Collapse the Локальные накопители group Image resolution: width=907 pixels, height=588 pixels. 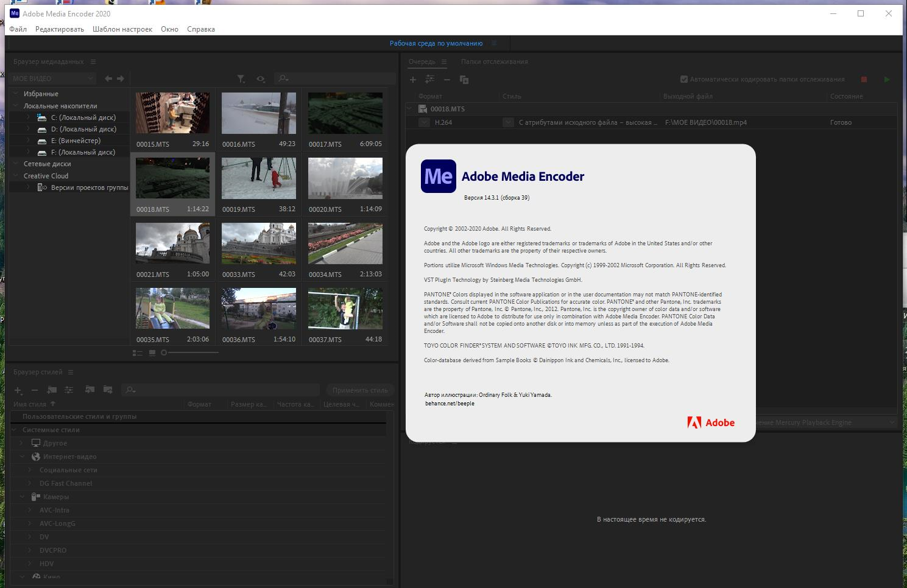pos(16,106)
